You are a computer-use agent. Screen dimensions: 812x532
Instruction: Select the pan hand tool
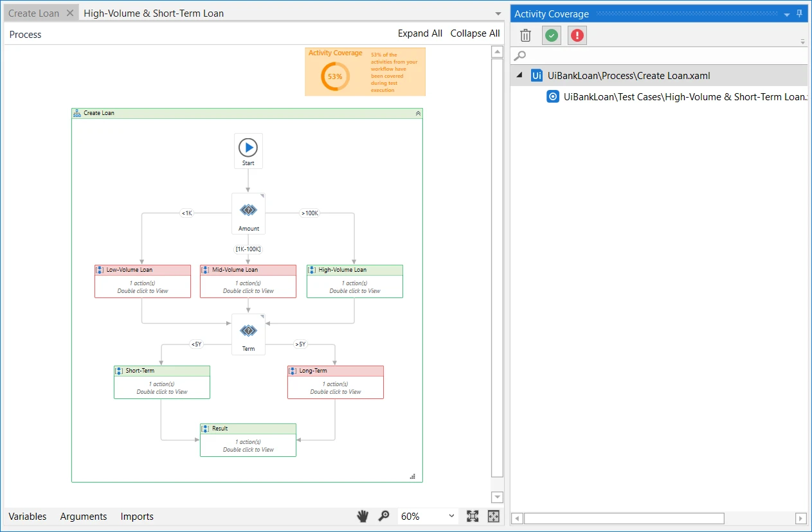point(363,516)
